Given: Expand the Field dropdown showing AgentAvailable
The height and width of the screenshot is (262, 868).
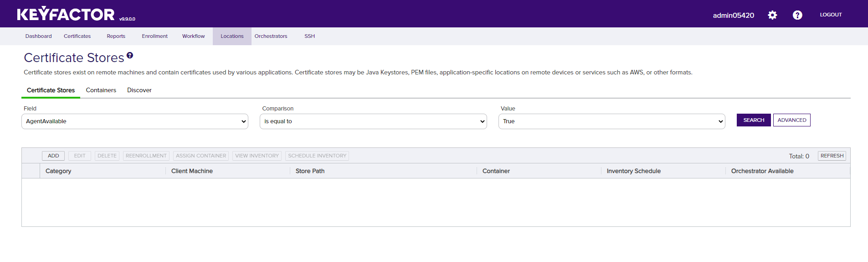Looking at the screenshot, I should point(135,121).
